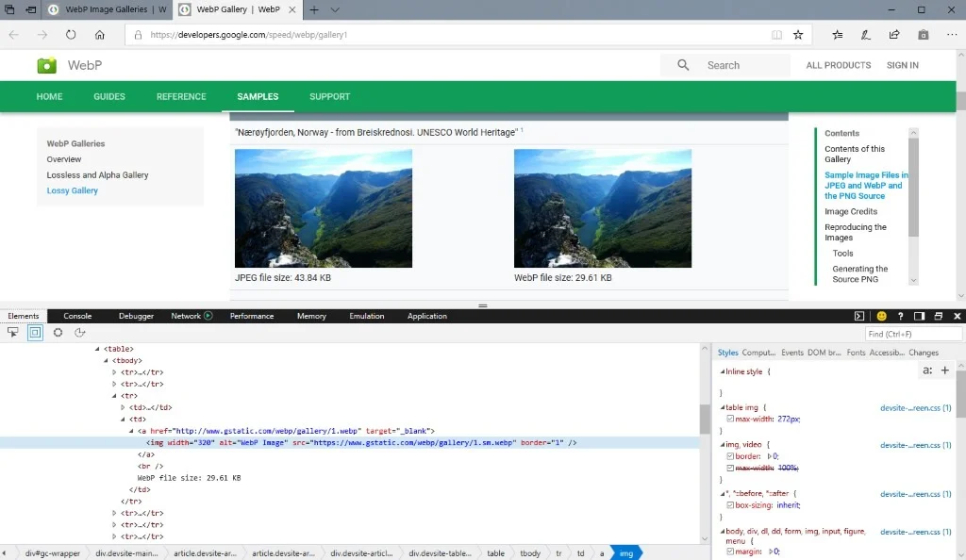Collapse the <tbody> node in DOM tree
The image size is (966, 560).
click(106, 361)
